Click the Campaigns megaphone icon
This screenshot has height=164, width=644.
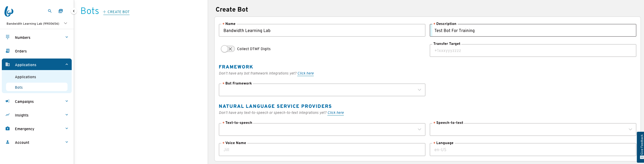pos(8,101)
